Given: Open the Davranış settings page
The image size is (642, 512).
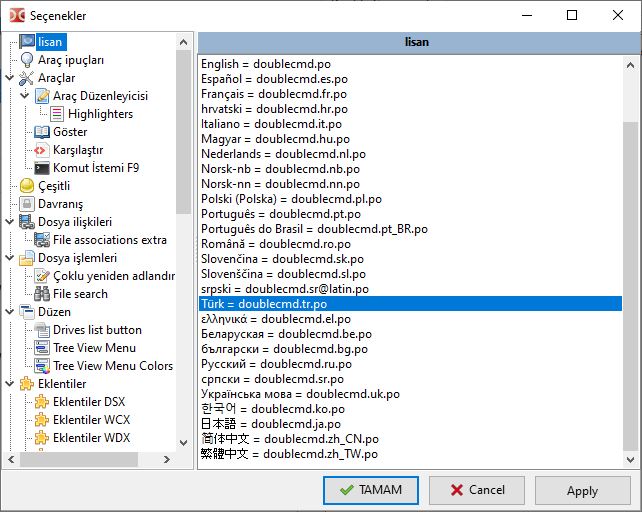Looking at the screenshot, I should tap(61, 204).
